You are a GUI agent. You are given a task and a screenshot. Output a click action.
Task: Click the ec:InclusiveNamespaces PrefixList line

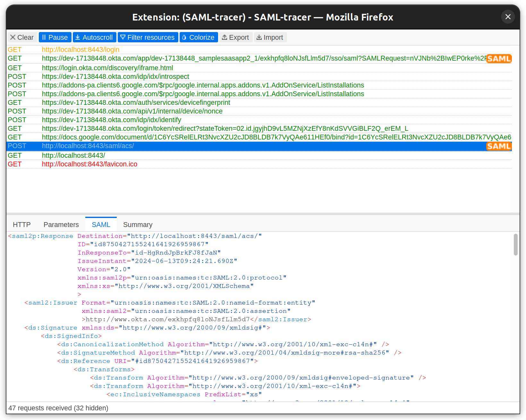click(184, 394)
